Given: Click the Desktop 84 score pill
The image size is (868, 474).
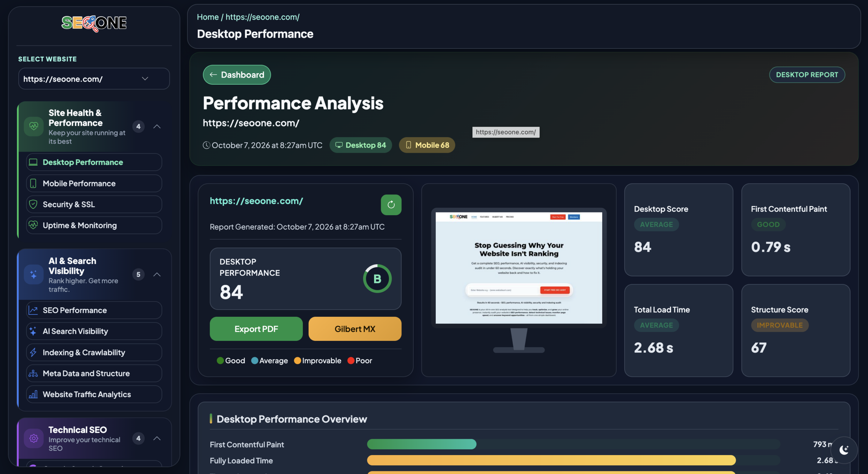Looking at the screenshot, I should click(360, 145).
